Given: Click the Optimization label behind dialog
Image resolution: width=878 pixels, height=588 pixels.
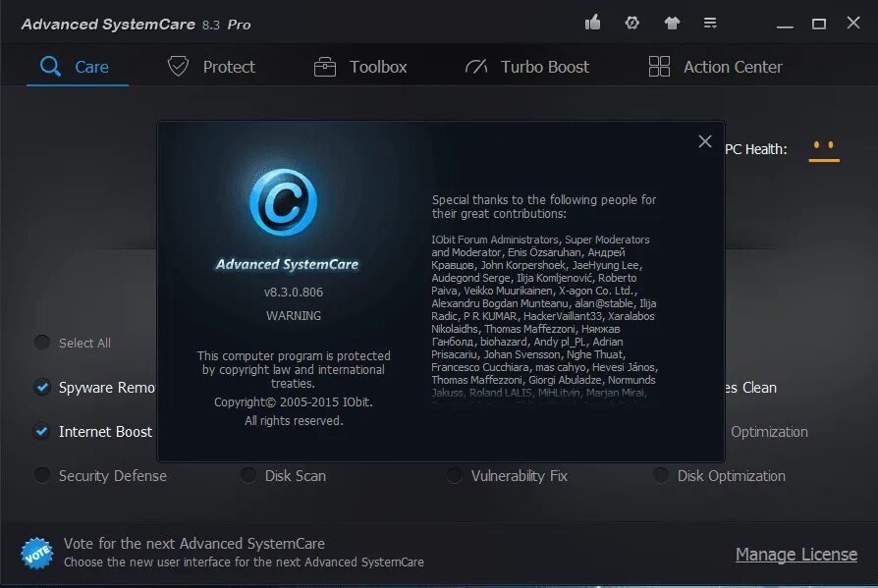Looking at the screenshot, I should click(769, 432).
